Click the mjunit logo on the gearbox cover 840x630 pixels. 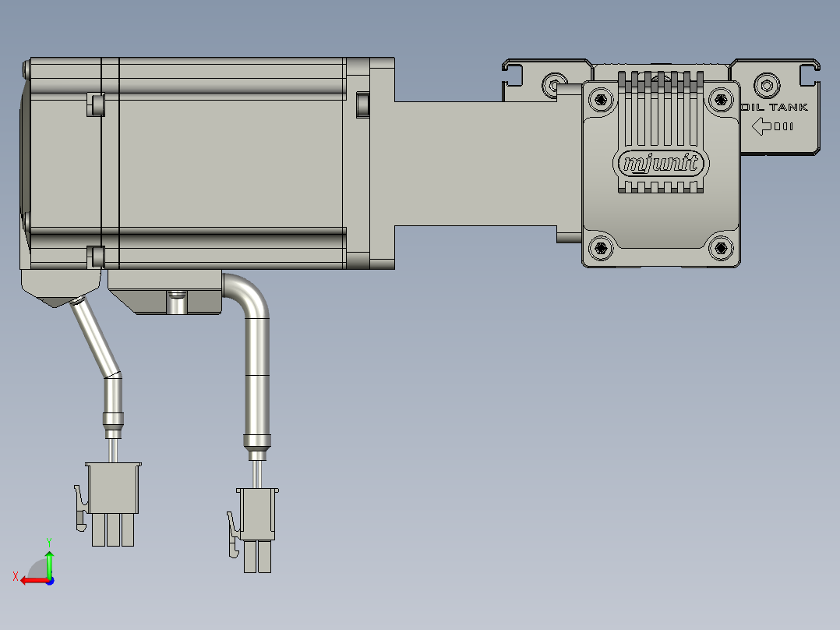pyautogui.click(x=662, y=164)
